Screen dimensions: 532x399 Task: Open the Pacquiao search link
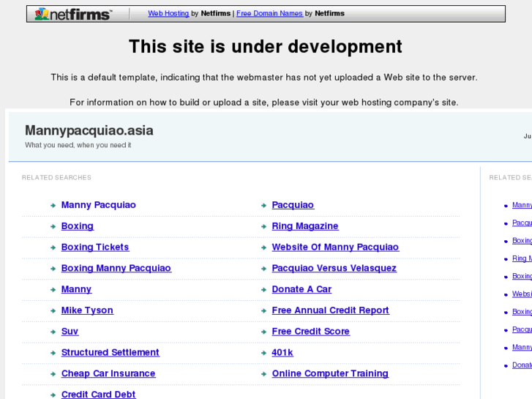[293, 205]
